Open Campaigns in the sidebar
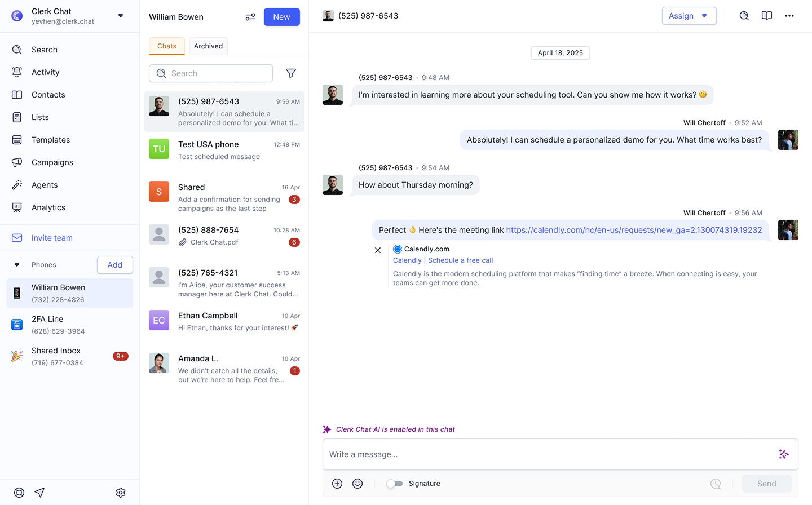 52,162
